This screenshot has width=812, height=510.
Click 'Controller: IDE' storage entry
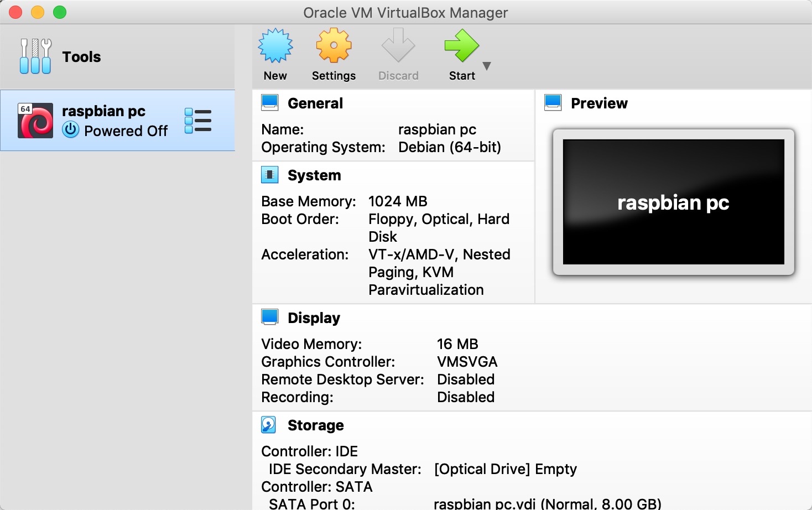point(310,451)
